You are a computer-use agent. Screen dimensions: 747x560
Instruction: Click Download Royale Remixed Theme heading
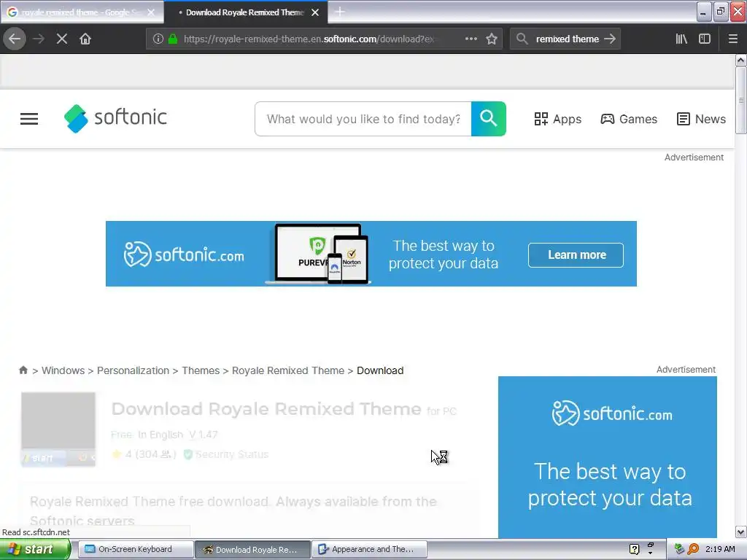point(266,409)
